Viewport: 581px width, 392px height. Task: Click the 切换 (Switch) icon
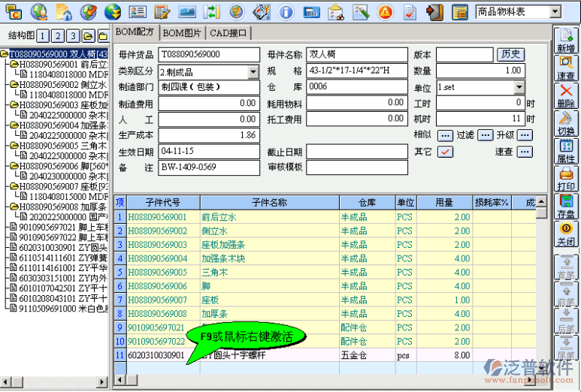566,122
